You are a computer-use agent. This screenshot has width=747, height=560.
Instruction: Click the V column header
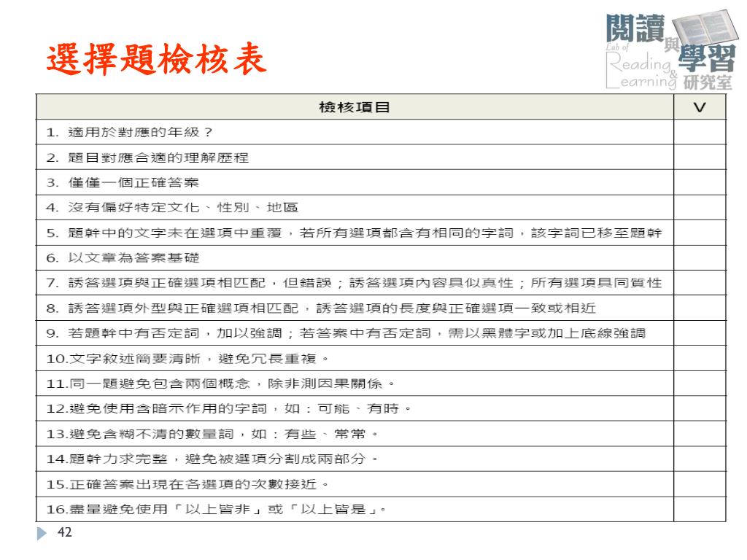pyautogui.click(x=700, y=106)
